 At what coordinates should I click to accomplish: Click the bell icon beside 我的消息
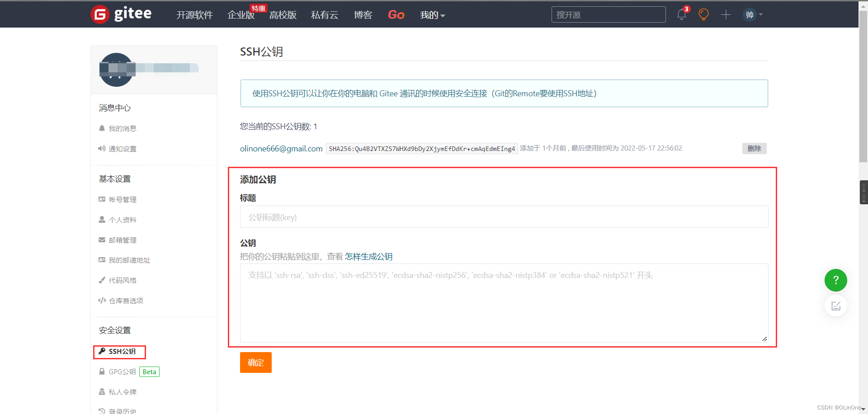102,128
